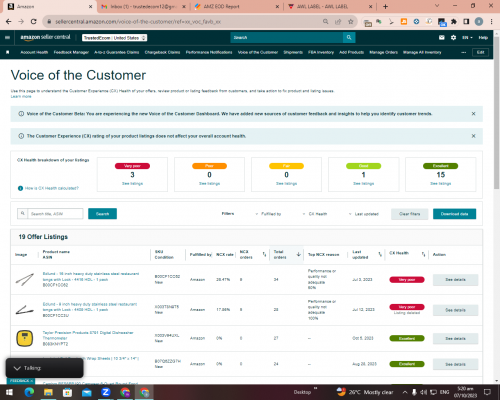The height and width of the screenshot is (400, 500).
Task: Open the Chrome tab search dropdown arrow
Action: [x=437, y=6]
